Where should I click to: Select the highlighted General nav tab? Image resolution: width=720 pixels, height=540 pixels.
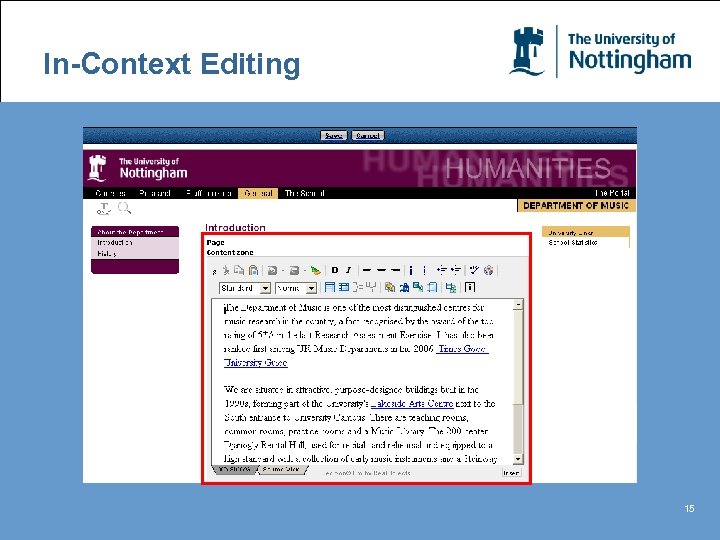click(x=258, y=193)
